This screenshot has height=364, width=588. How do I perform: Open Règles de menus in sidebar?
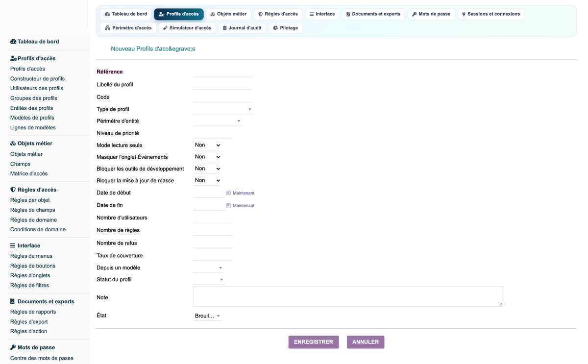[x=31, y=256]
